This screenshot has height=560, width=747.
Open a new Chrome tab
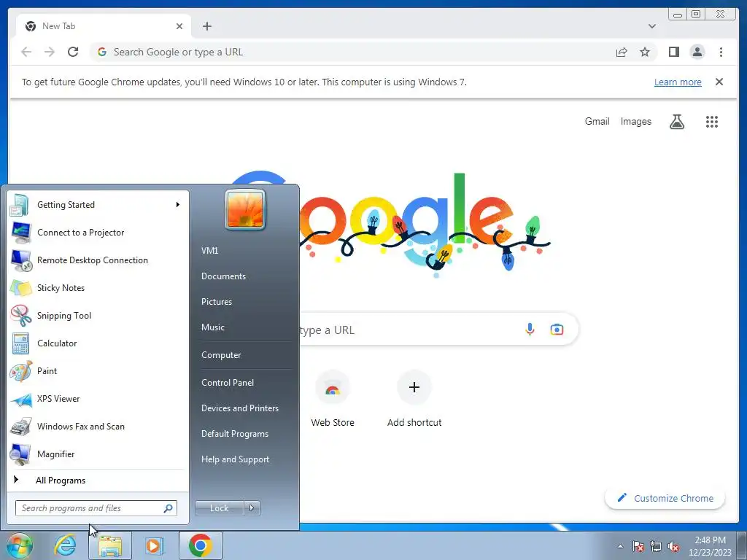click(x=206, y=26)
